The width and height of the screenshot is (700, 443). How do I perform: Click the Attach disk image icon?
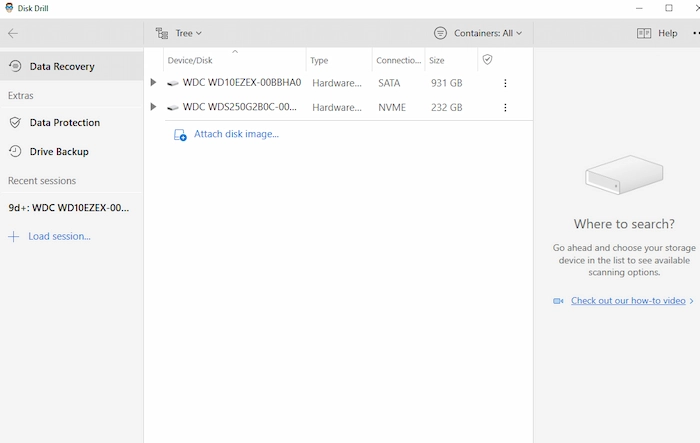(180, 135)
